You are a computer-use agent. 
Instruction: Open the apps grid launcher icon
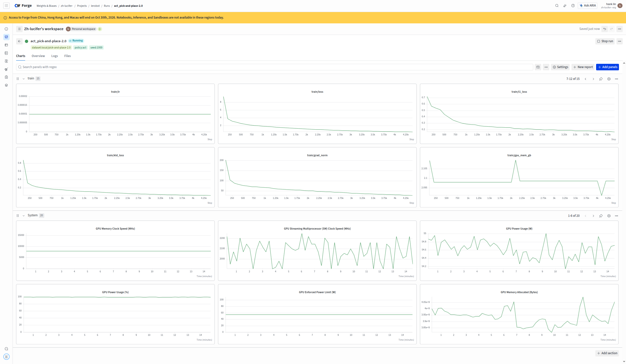pos(6,6)
